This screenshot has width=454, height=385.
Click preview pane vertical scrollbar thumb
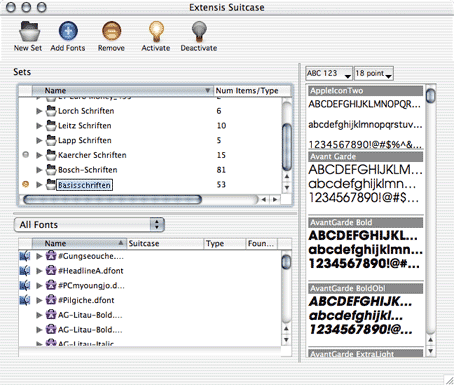[431, 95]
